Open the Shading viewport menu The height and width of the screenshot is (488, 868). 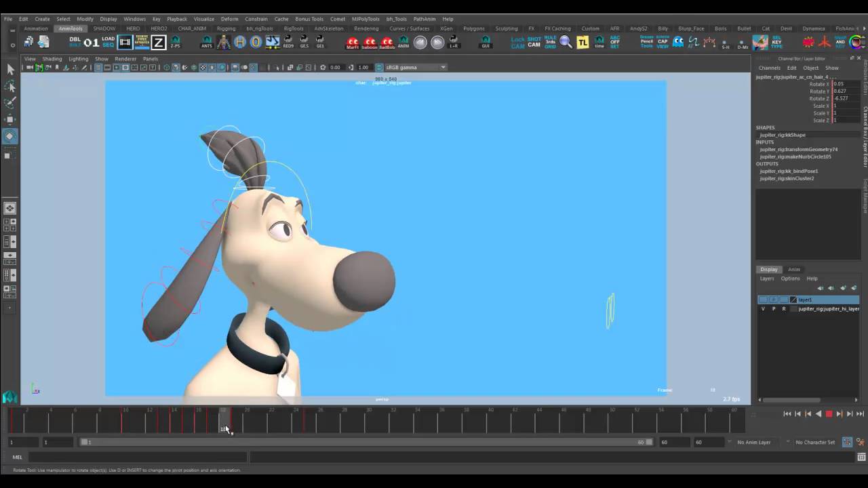52,59
